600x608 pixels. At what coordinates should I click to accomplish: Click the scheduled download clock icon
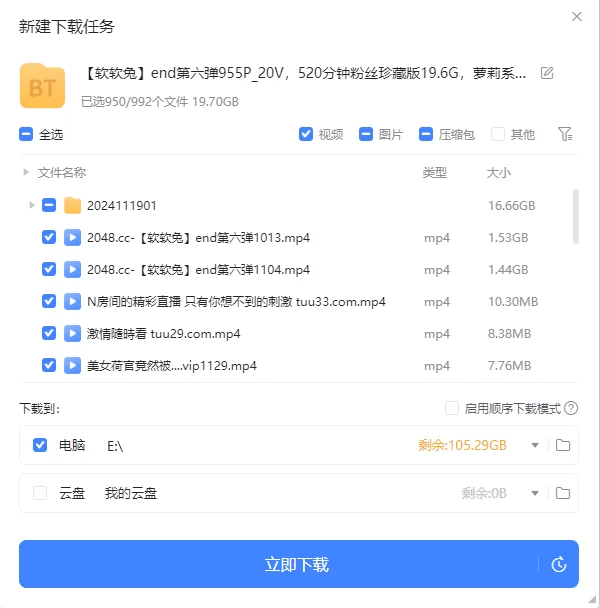(x=559, y=565)
